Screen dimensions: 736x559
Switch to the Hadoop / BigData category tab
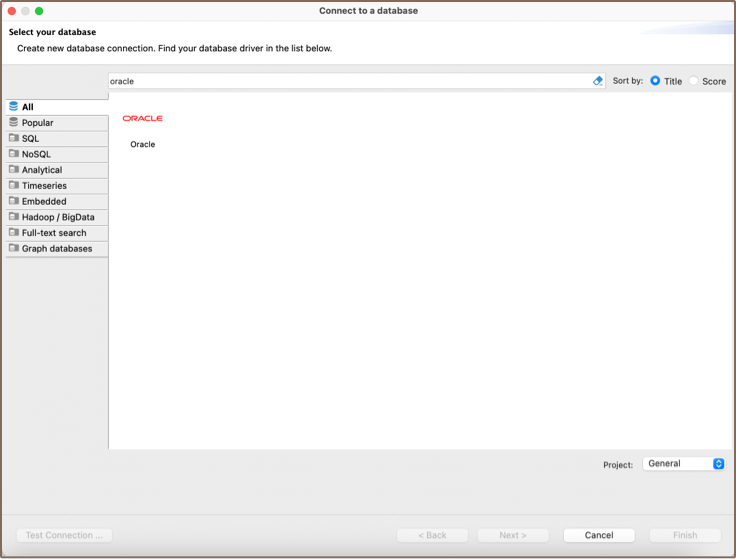57,217
